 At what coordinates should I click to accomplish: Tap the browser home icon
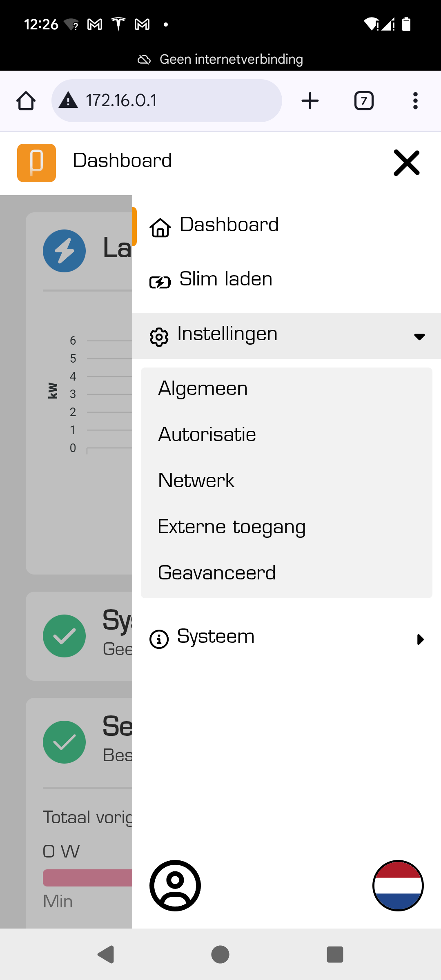pos(26,101)
